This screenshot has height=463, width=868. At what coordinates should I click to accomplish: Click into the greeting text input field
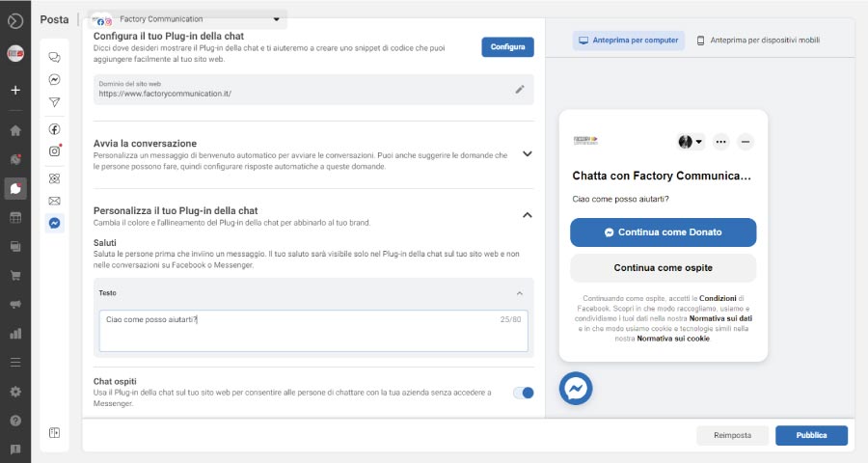tap(313, 331)
